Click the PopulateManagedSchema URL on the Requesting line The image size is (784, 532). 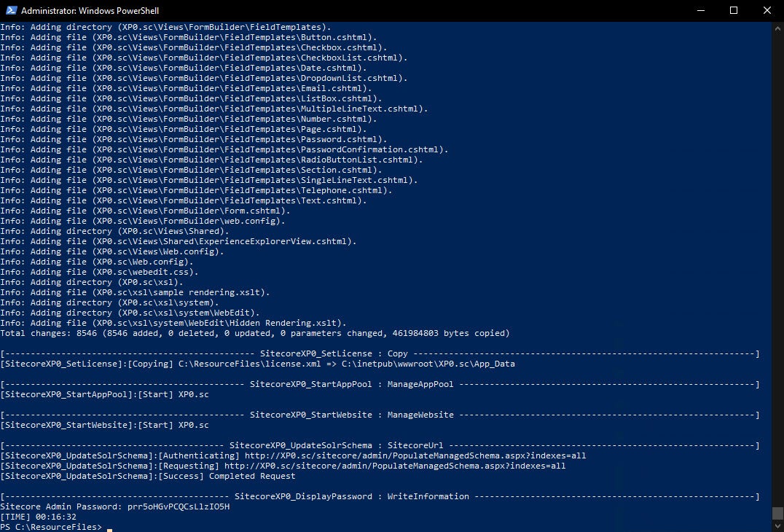[394, 466]
